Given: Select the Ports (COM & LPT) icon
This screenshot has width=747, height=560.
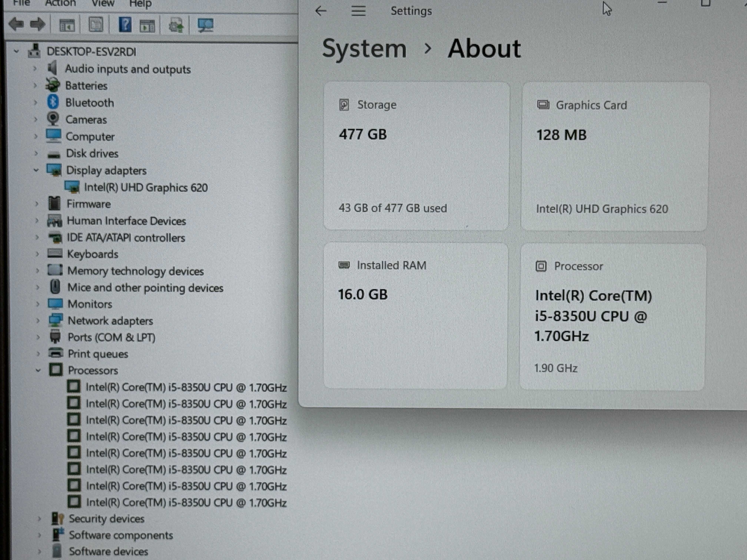Looking at the screenshot, I should click(55, 336).
